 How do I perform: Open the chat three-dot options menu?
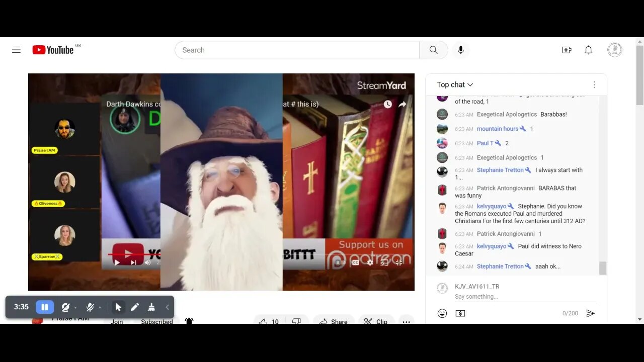pyautogui.click(x=594, y=84)
